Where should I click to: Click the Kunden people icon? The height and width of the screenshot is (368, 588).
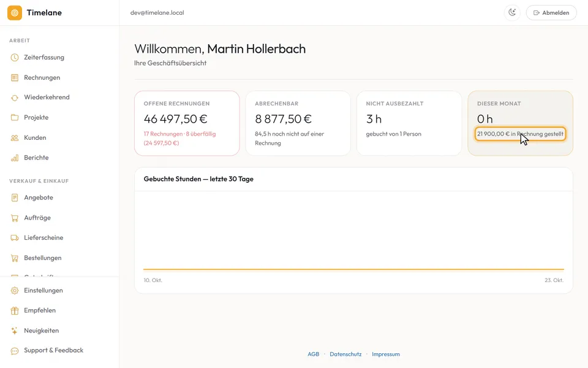pyautogui.click(x=15, y=138)
